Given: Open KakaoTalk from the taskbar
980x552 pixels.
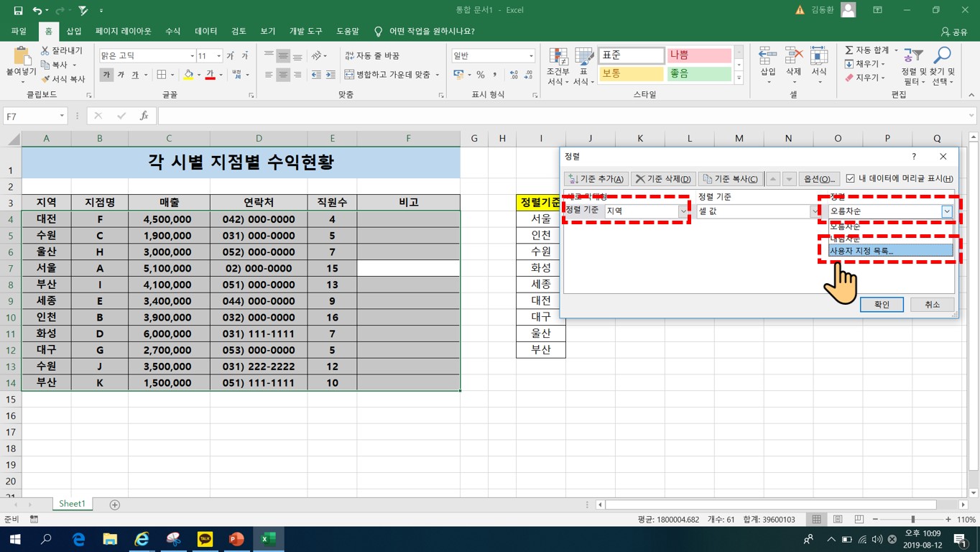Looking at the screenshot, I should pos(205,538).
